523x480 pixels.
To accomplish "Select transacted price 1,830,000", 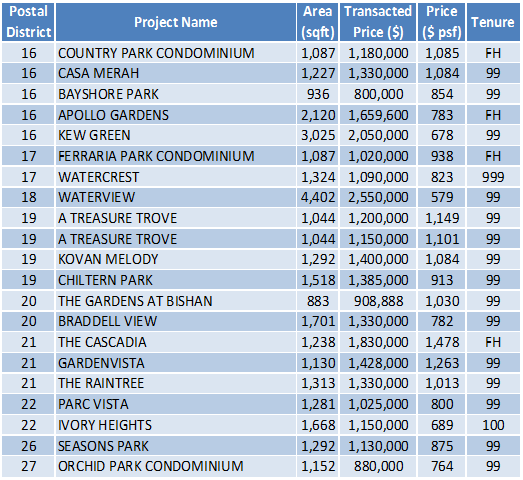I will [378, 342].
